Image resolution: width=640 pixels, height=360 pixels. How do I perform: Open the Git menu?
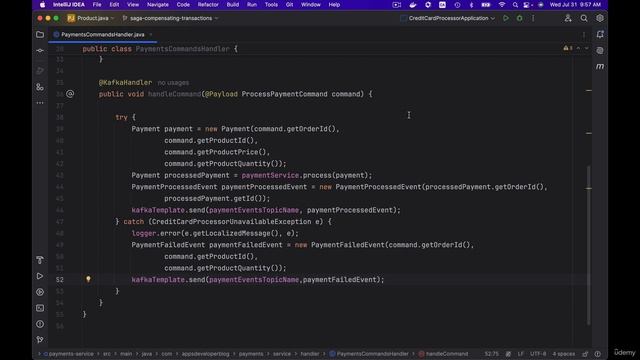pyautogui.click(x=289, y=4)
